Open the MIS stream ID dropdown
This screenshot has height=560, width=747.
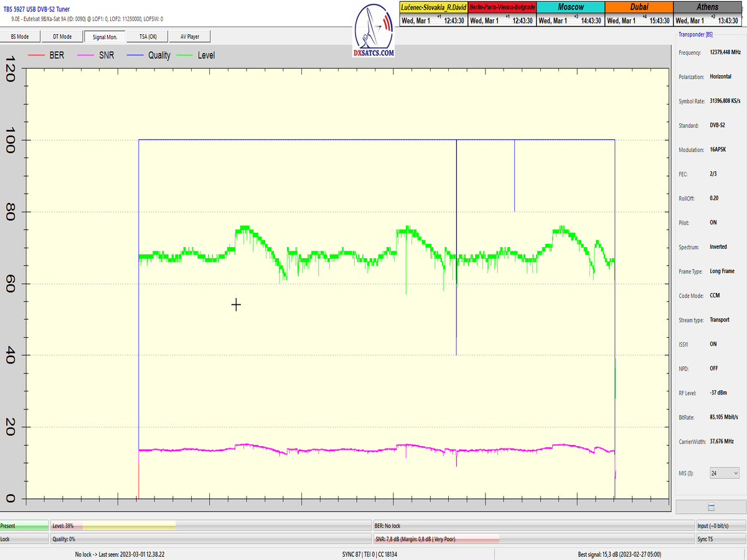pyautogui.click(x=725, y=474)
